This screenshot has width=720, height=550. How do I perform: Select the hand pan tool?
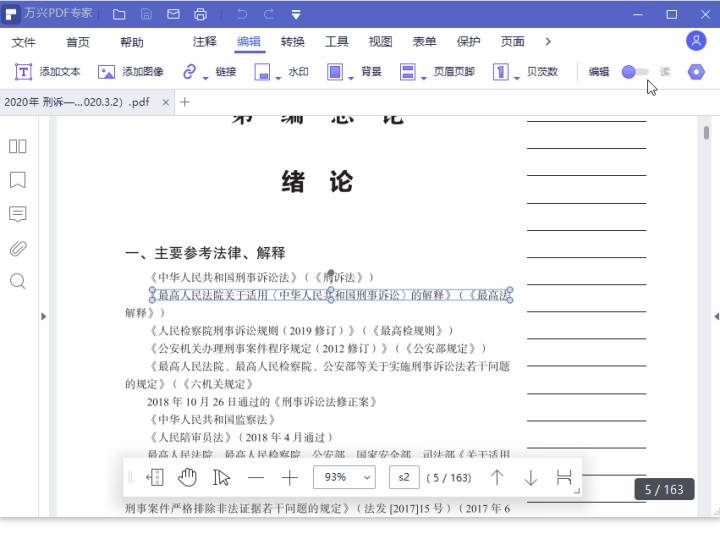click(188, 477)
